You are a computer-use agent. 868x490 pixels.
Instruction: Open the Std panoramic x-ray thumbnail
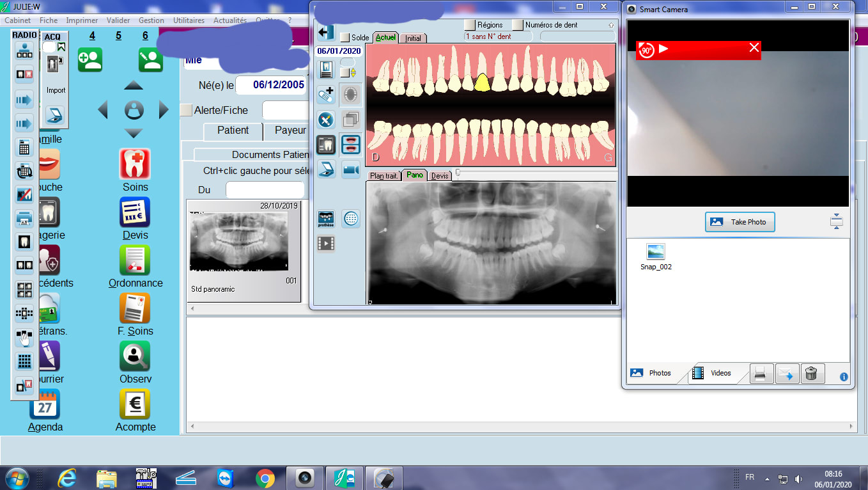239,241
